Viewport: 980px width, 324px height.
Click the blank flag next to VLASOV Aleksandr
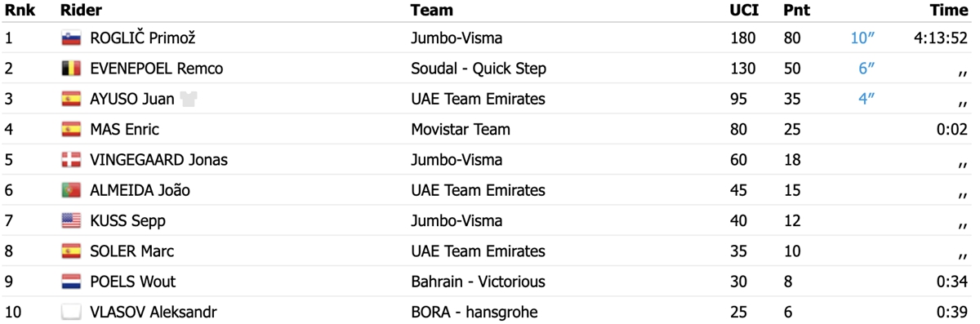point(71,312)
